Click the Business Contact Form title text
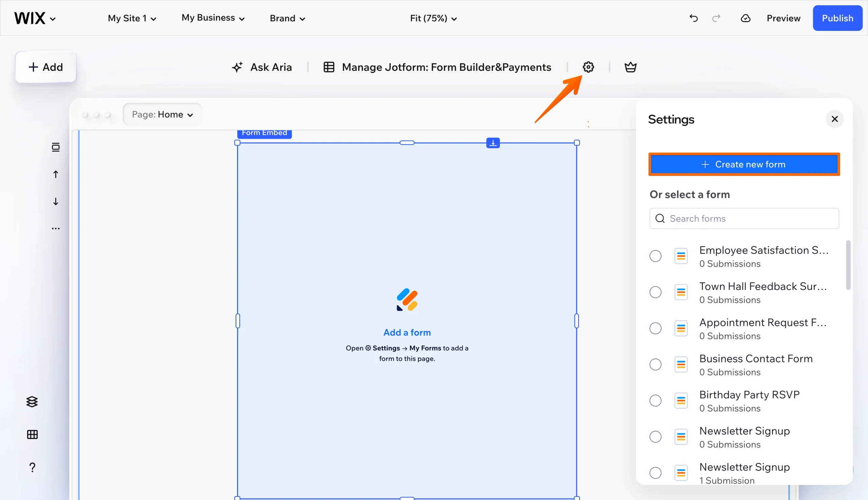The height and width of the screenshot is (500, 868). [756, 358]
